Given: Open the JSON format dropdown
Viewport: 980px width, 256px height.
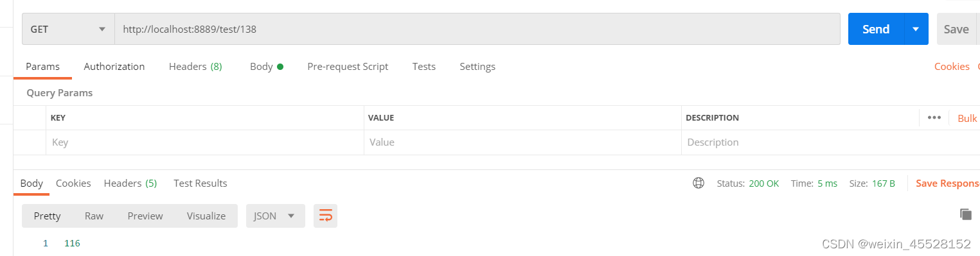Looking at the screenshot, I should 274,216.
